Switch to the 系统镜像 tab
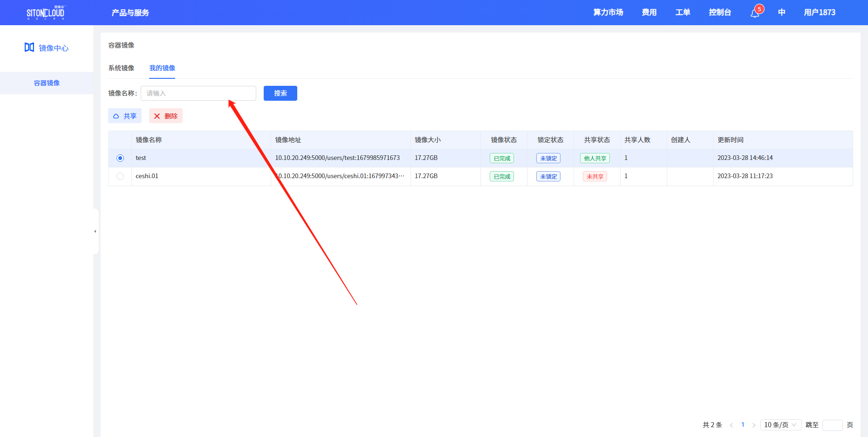Screen dimensions: 868x437 121,68
